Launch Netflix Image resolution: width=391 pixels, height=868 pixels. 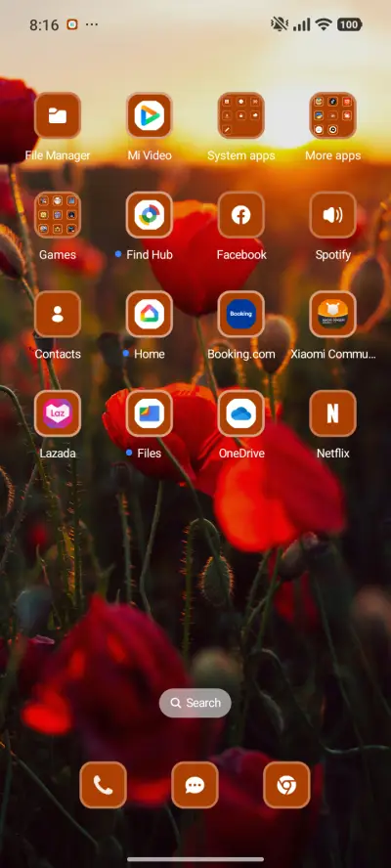point(333,412)
